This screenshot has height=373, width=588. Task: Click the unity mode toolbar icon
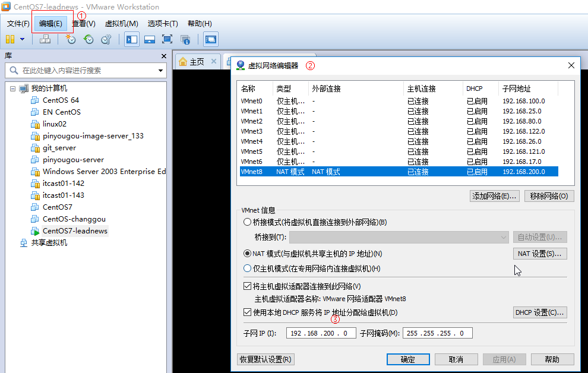pos(185,39)
